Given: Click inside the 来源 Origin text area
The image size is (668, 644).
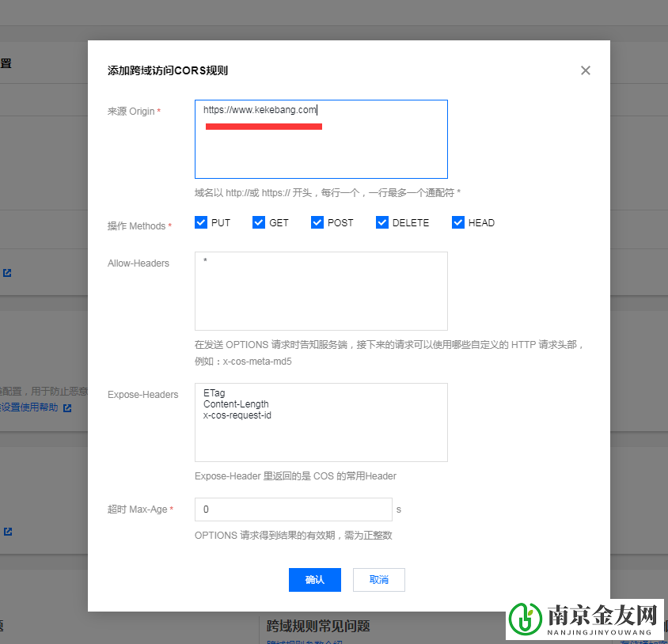Looking at the screenshot, I should pyautogui.click(x=321, y=138).
